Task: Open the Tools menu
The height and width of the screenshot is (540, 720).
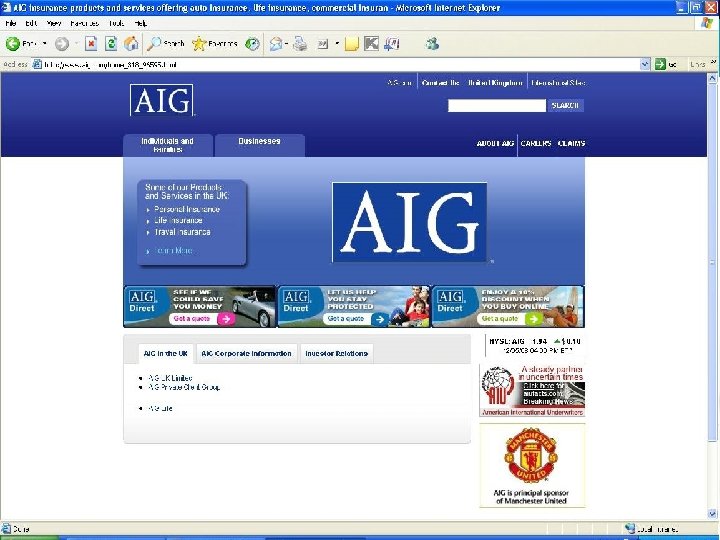Action: click(x=117, y=23)
